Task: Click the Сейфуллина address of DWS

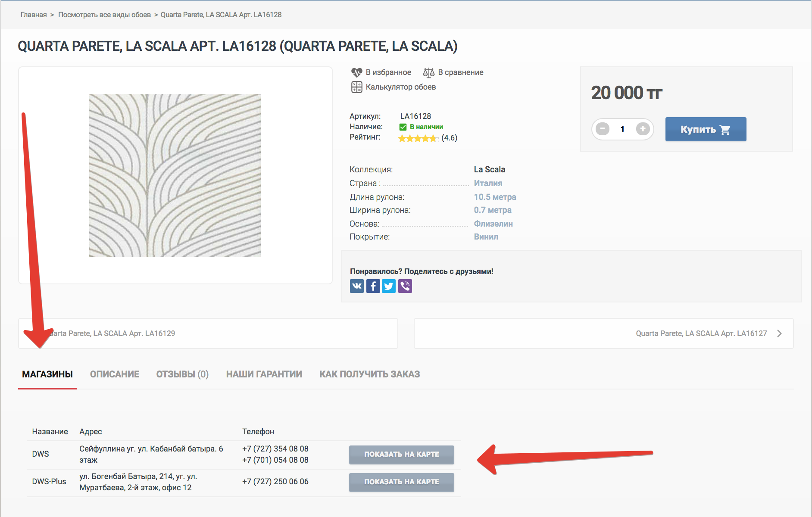Action: point(151,454)
